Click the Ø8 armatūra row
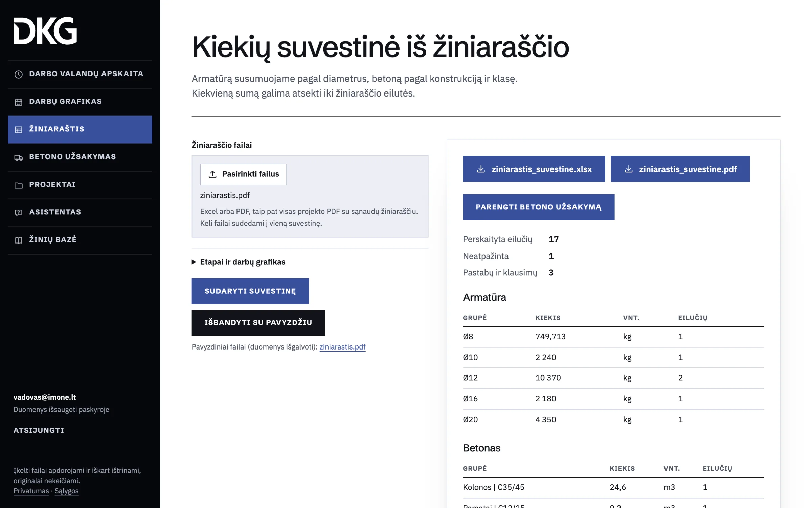The width and height of the screenshot is (812, 508). (x=613, y=337)
